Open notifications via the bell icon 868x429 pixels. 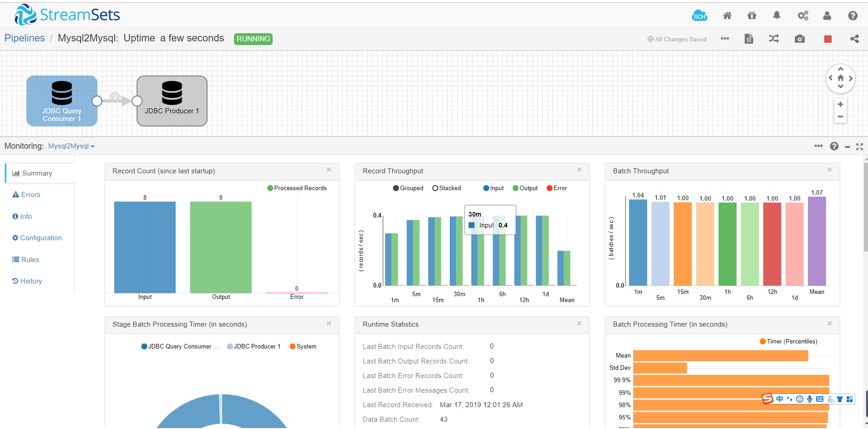pyautogui.click(x=776, y=15)
